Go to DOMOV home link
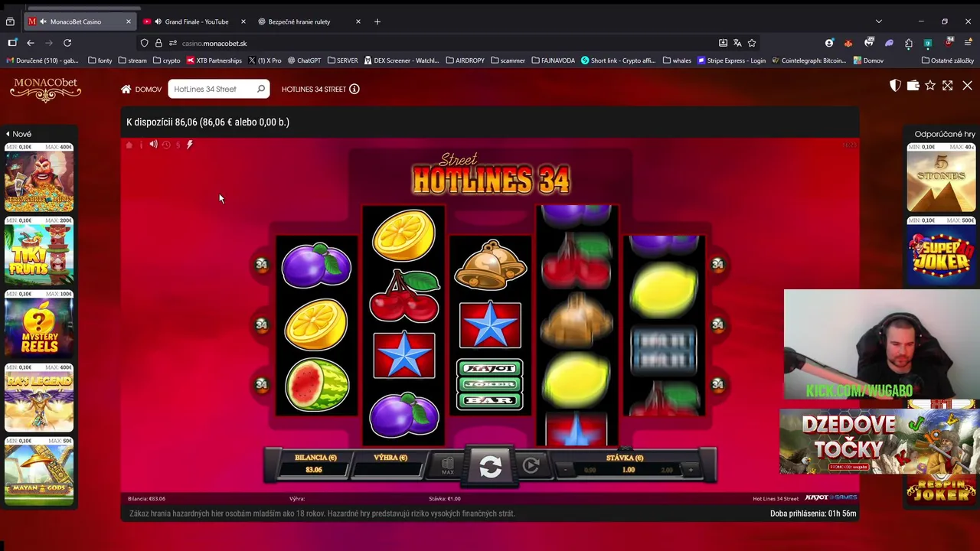Screen dimensions: 980x551 pyautogui.click(x=141, y=90)
